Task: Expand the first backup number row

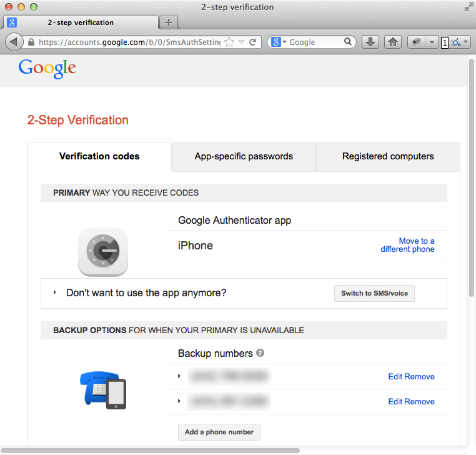Action: tap(179, 376)
